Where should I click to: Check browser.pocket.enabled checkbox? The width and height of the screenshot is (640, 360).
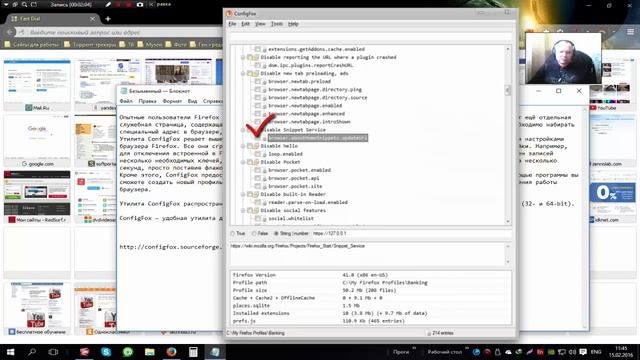258,170
